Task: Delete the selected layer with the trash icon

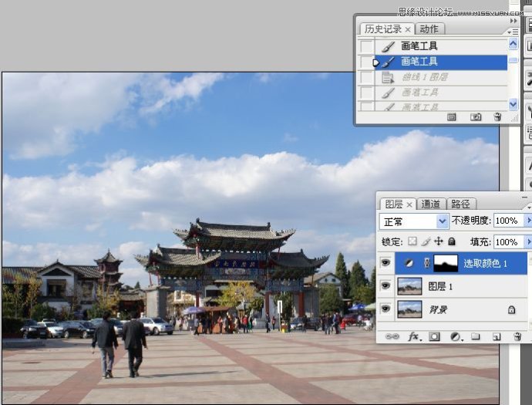Action: 517,336
